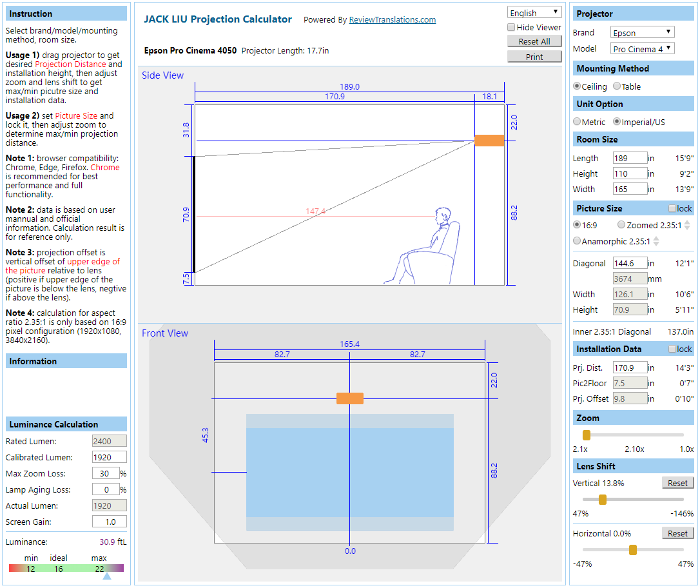Click the Max Zoom Loss input field
700x588 pixels.
[106, 473]
